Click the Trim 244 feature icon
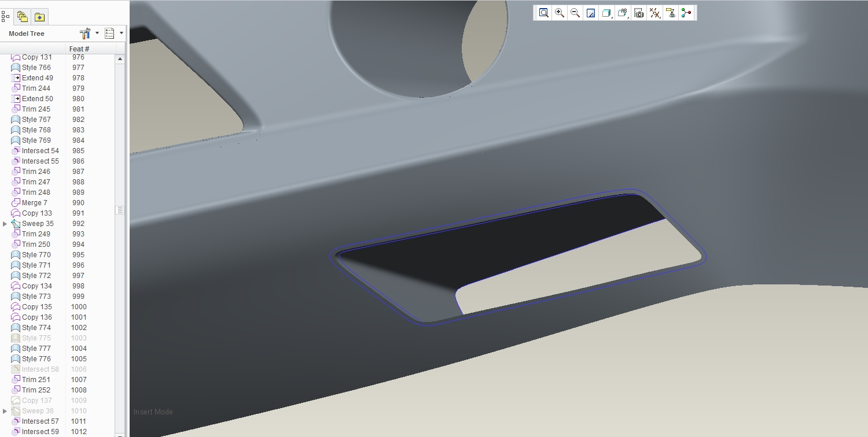Image resolution: width=868 pixels, height=437 pixels. [x=16, y=88]
